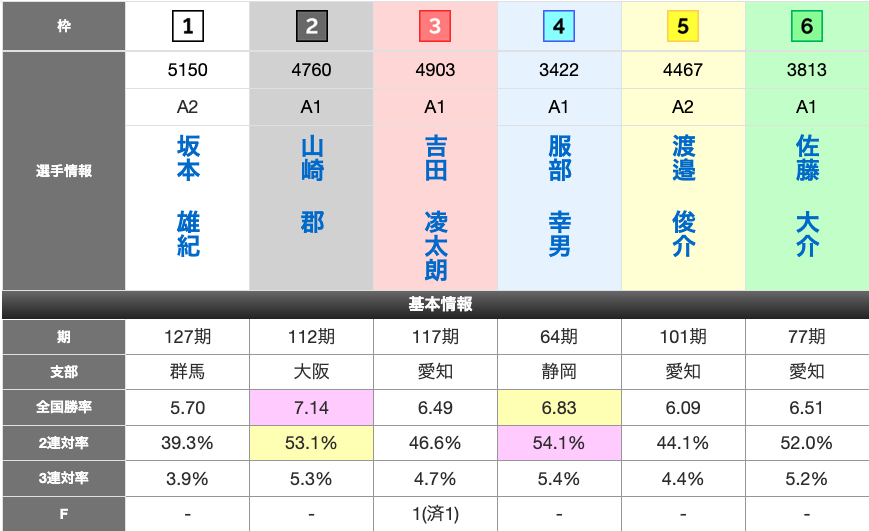Open racer 吉田 凌太朗 profile link
Viewport: 869px width, 531px height.
coord(435,208)
